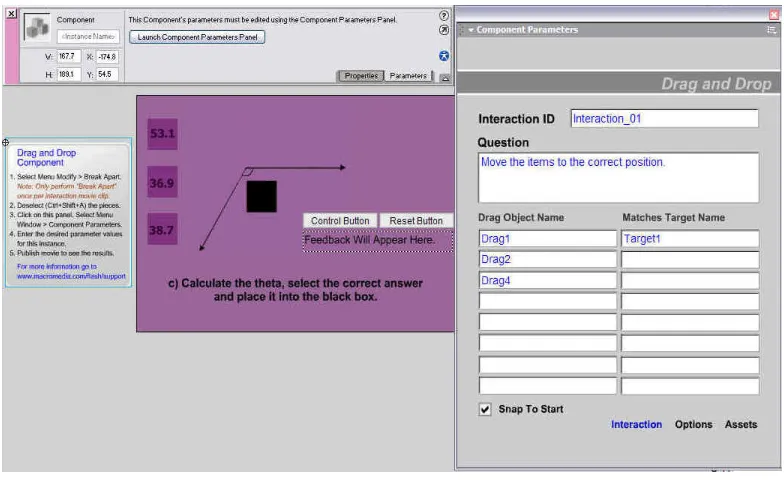Screen dimensions: 784x480
Task: Collapse the Component Parameters panel triangle
Action: click(x=470, y=30)
